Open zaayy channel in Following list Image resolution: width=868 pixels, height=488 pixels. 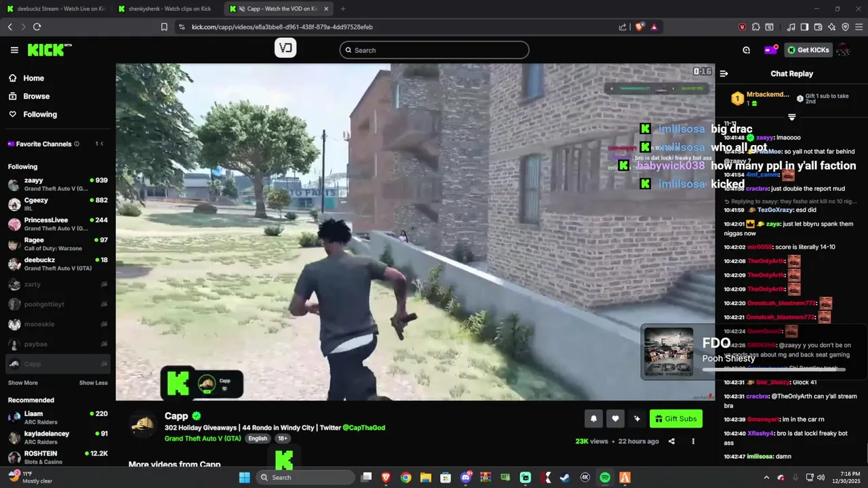point(58,184)
